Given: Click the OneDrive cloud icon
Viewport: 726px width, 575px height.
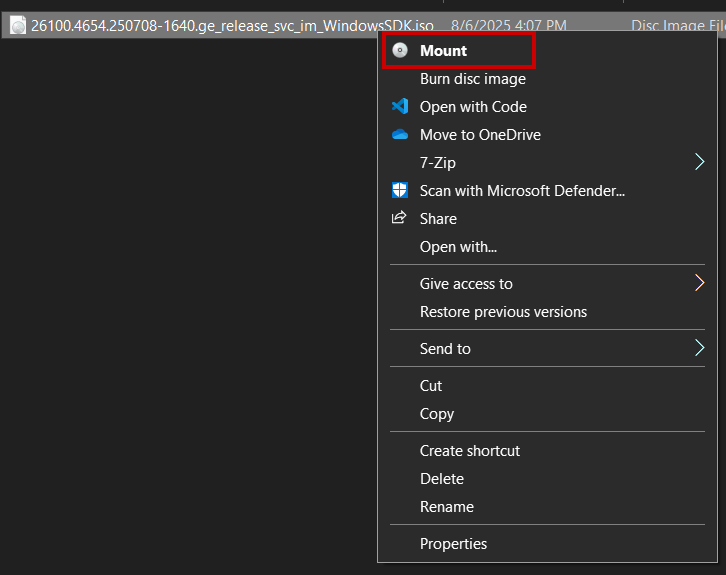Looking at the screenshot, I should point(400,135).
